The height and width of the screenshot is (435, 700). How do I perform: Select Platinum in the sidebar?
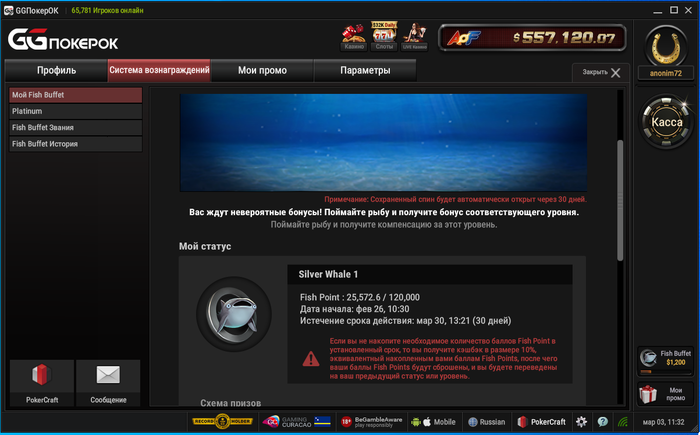pos(75,111)
